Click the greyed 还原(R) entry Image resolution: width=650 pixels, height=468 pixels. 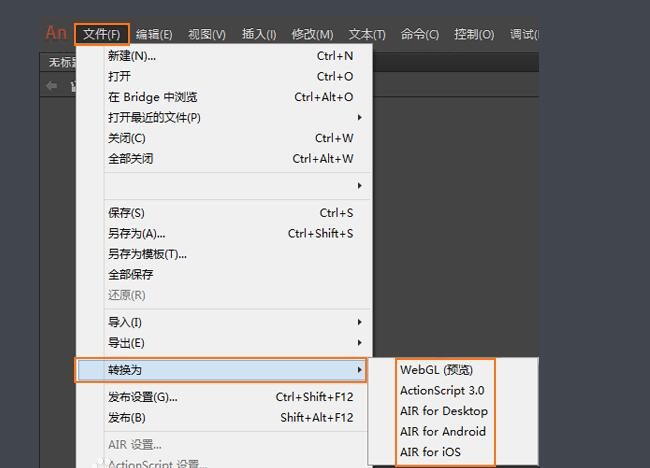[225, 296]
